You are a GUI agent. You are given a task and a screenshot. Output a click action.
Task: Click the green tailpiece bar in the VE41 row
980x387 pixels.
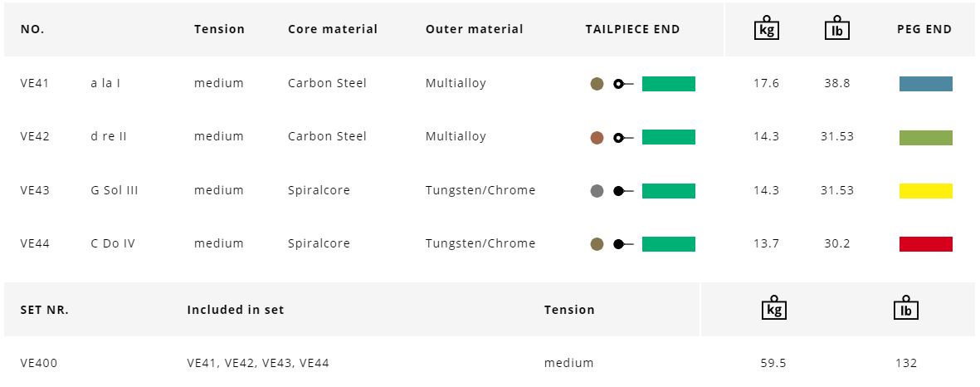click(x=668, y=84)
